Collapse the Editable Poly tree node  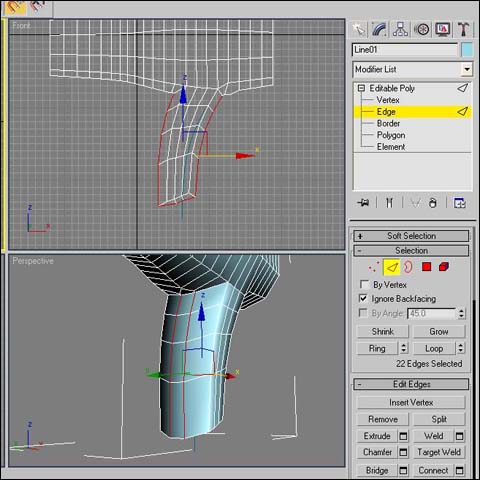(361, 88)
